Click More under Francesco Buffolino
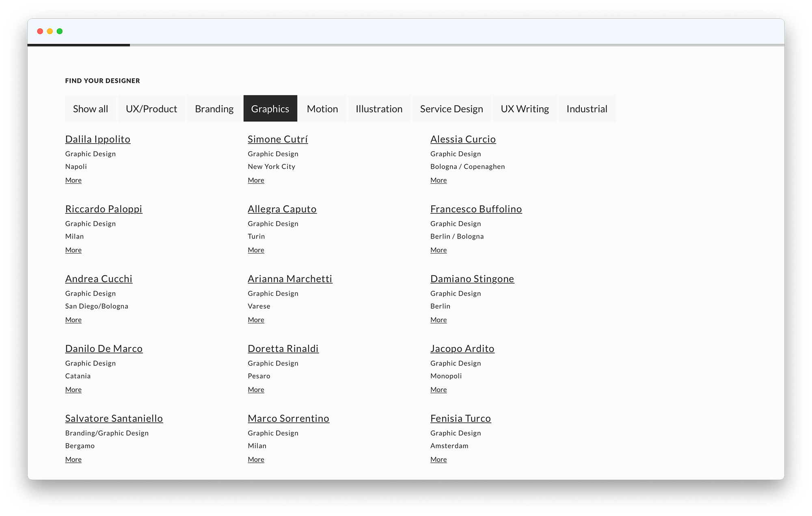812x516 pixels. click(438, 250)
